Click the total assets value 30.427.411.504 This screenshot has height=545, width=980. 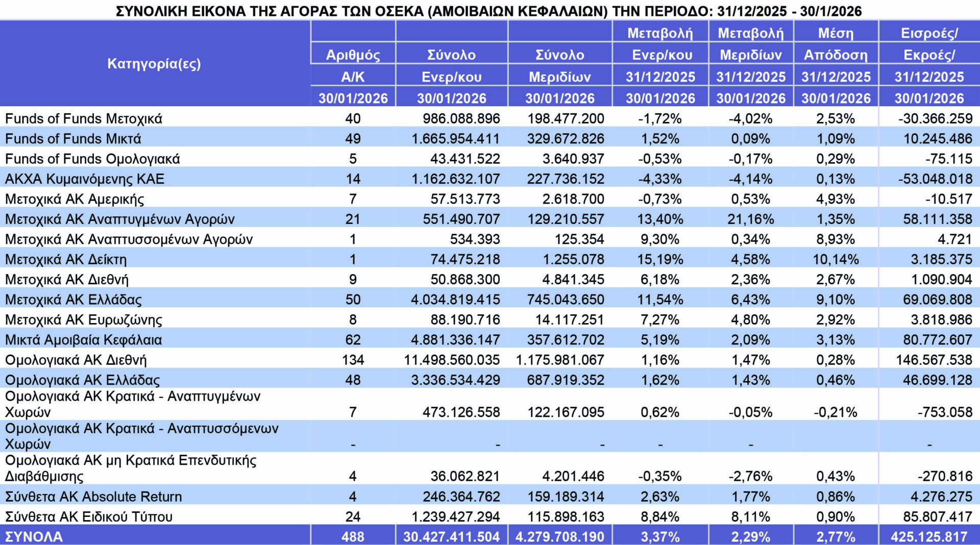[451, 537]
